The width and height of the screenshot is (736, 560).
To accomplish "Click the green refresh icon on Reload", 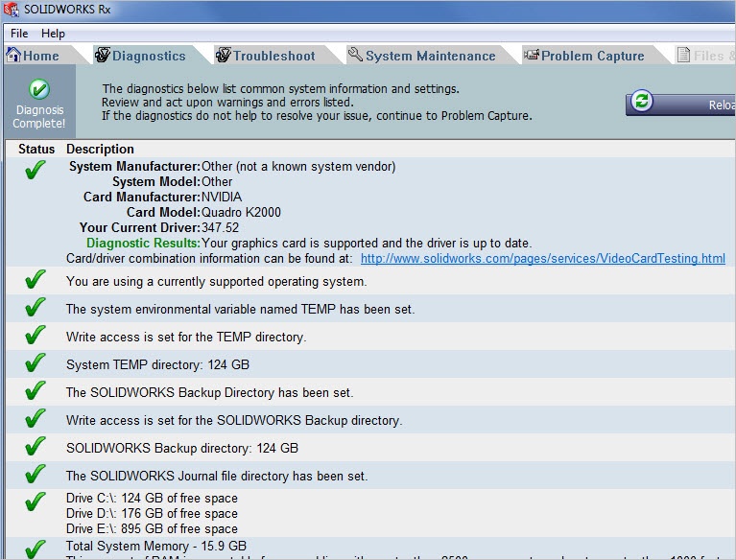I will pyautogui.click(x=642, y=101).
